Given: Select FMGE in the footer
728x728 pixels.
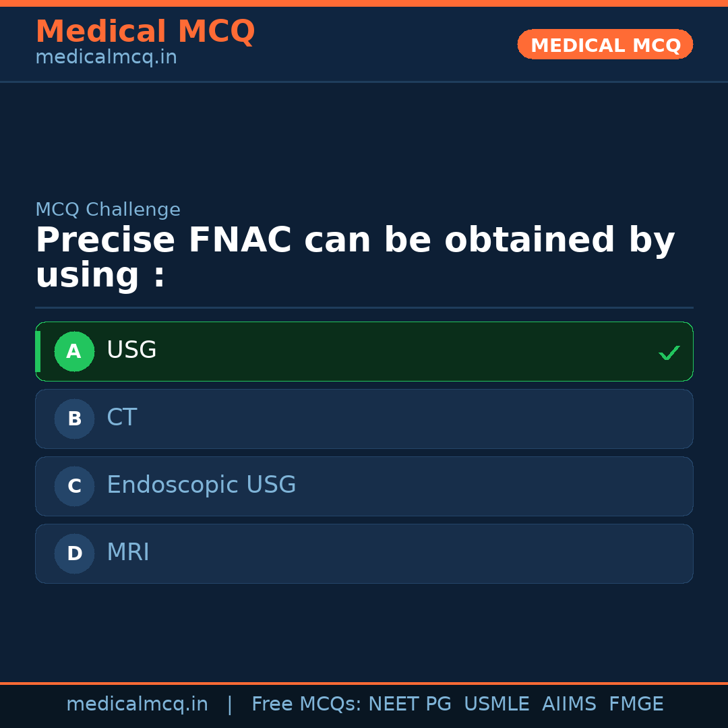Looking at the screenshot, I should coord(636,704).
